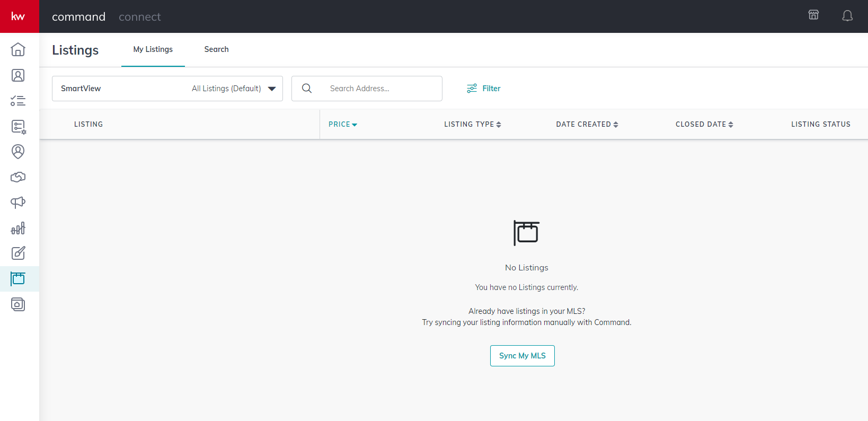
Task: Click the KW logo
Action: (19, 16)
